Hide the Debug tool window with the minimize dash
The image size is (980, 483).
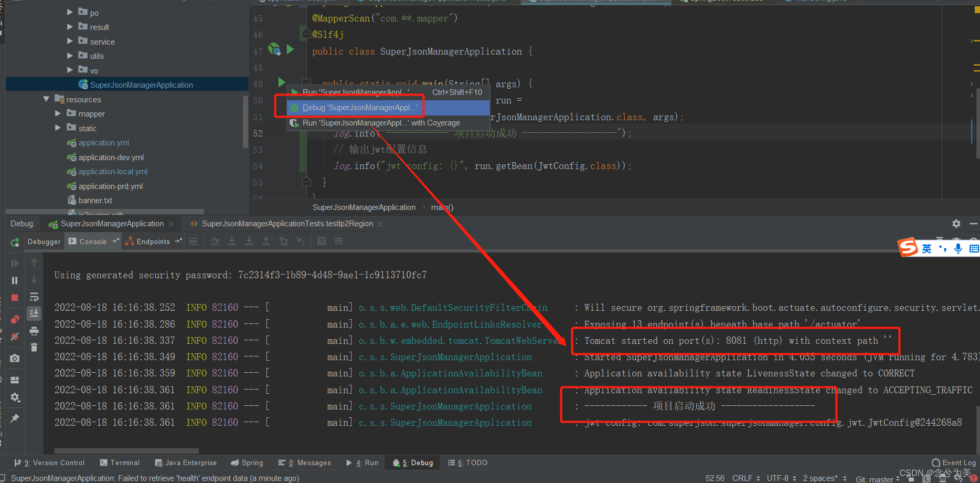point(974,224)
